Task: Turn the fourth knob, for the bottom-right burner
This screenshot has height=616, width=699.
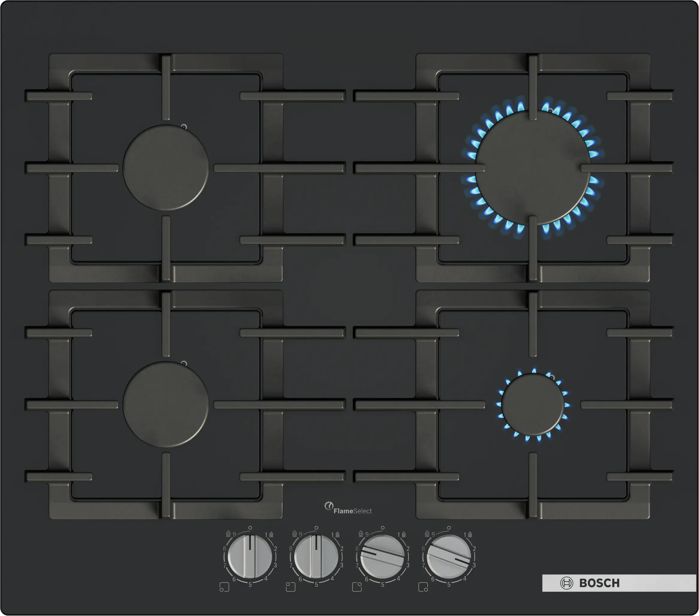Action: tap(449, 556)
